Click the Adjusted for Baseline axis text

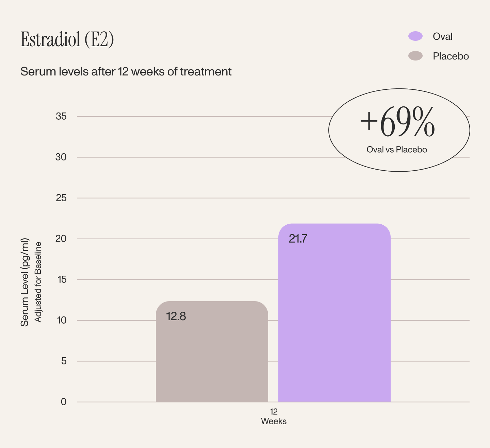[x=38, y=282]
